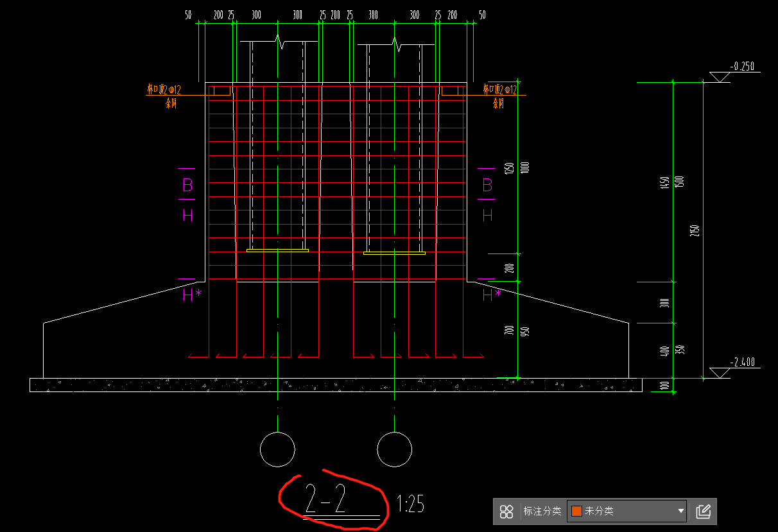This screenshot has width=778, height=532.
Task: Select the left magenta B label
Action: [187, 185]
